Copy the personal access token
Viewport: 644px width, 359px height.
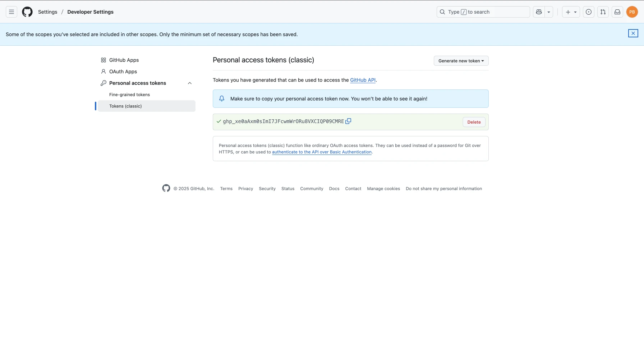(348, 121)
